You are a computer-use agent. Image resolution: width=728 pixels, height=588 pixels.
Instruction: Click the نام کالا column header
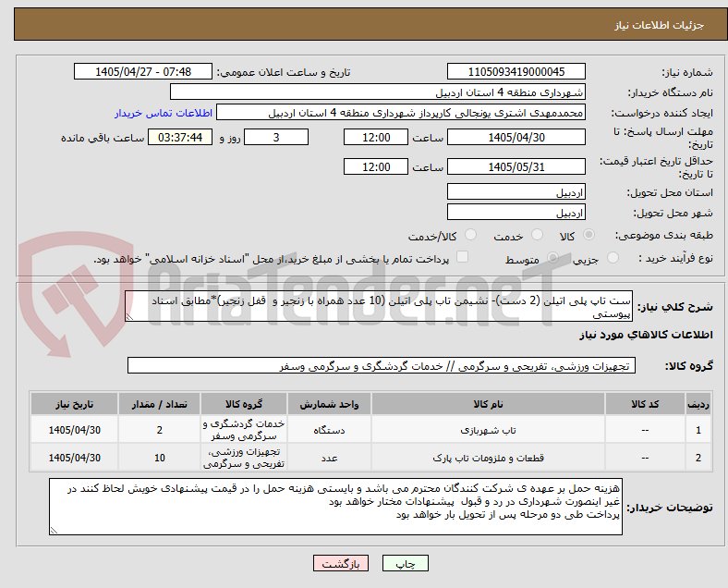(x=488, y=404)
